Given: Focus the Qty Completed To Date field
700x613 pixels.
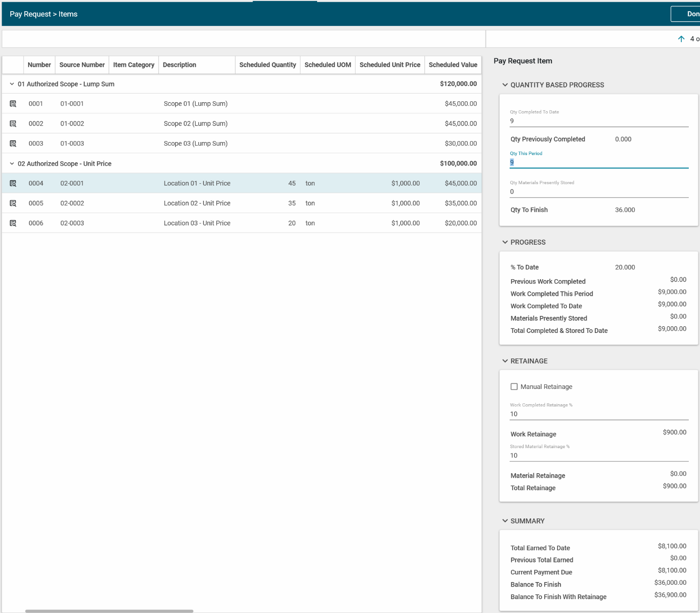Looking at the screenshot, I should [598, 121].
